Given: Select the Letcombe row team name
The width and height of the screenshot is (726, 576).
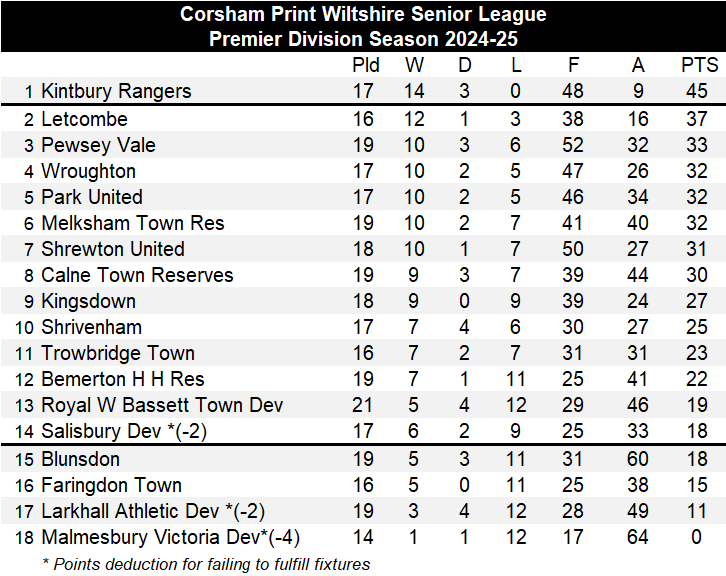Looking at the screenshot, I should point(84,119).
